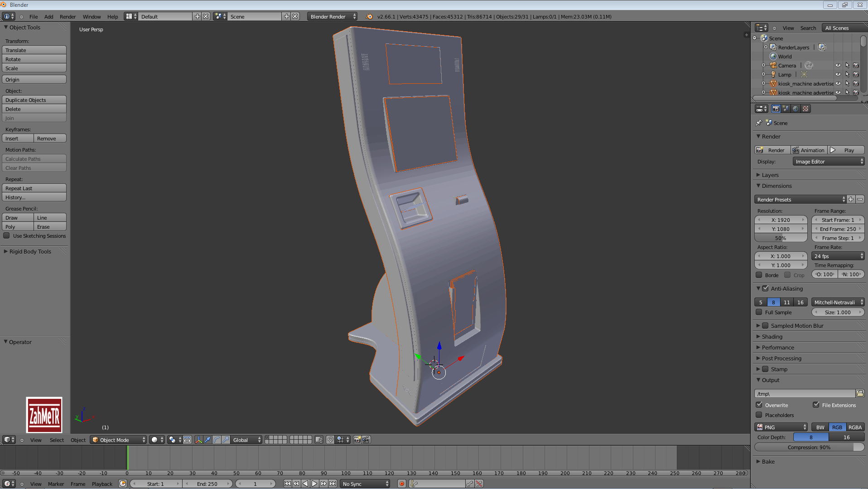Click the OpenGL render active viewport icon
This screenshot has width=868, height=489.
pyautogui.click(x=357, y=440)
